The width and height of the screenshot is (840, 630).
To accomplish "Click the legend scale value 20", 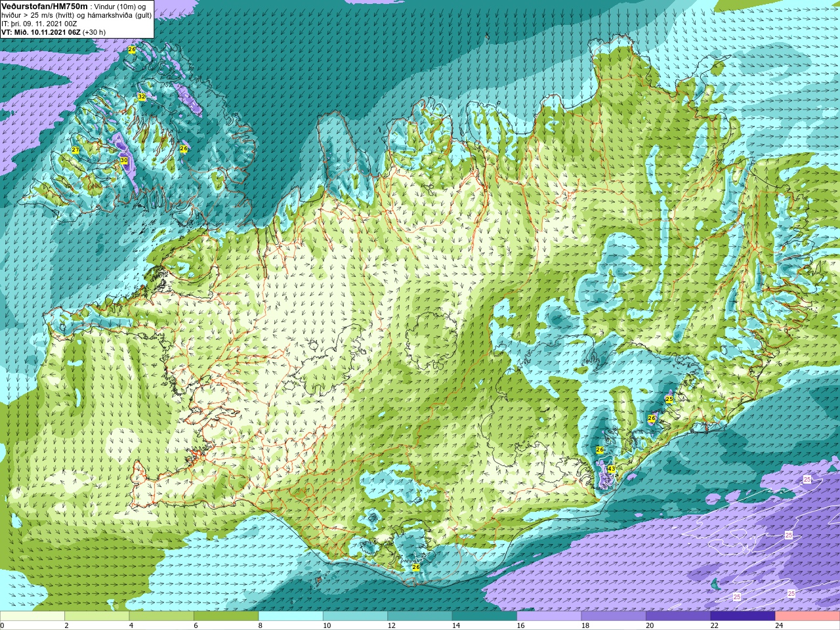I will (650, 626).
